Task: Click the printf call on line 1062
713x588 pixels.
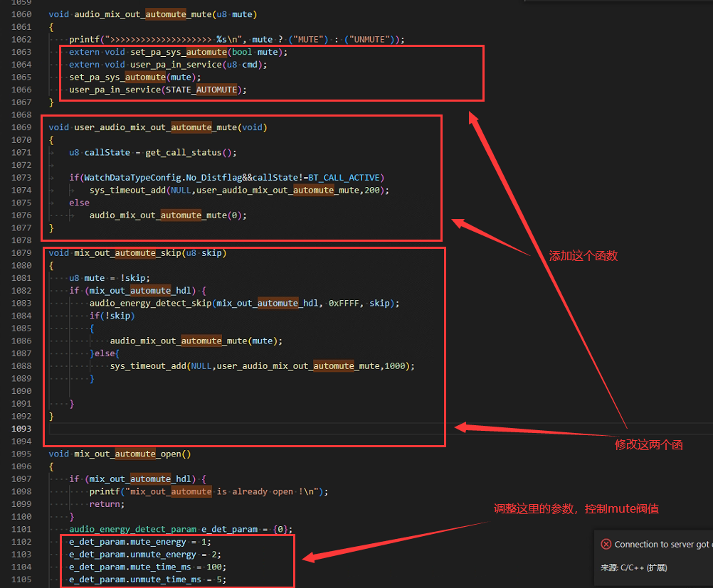Action: 237,40
